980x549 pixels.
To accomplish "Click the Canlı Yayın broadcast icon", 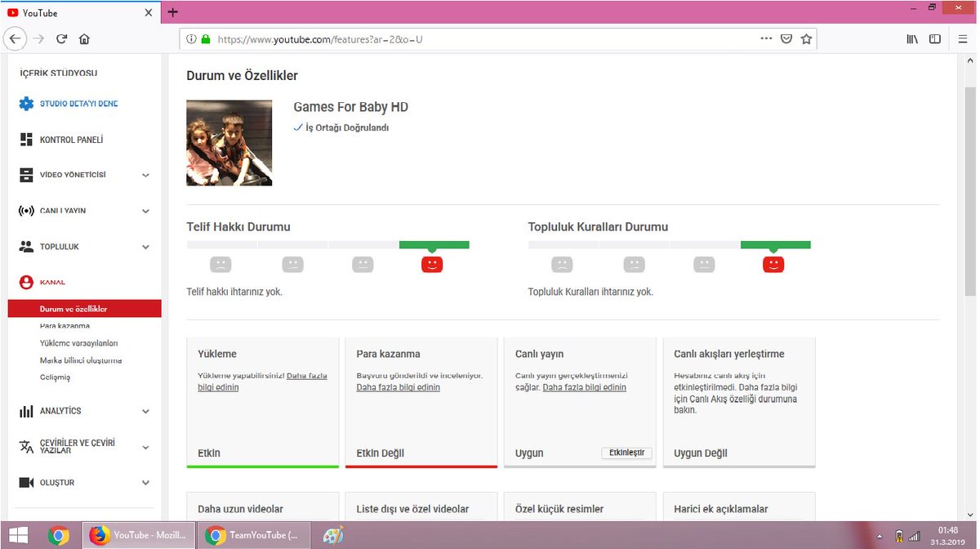I will pyautogui.click(x=26, y=211).
